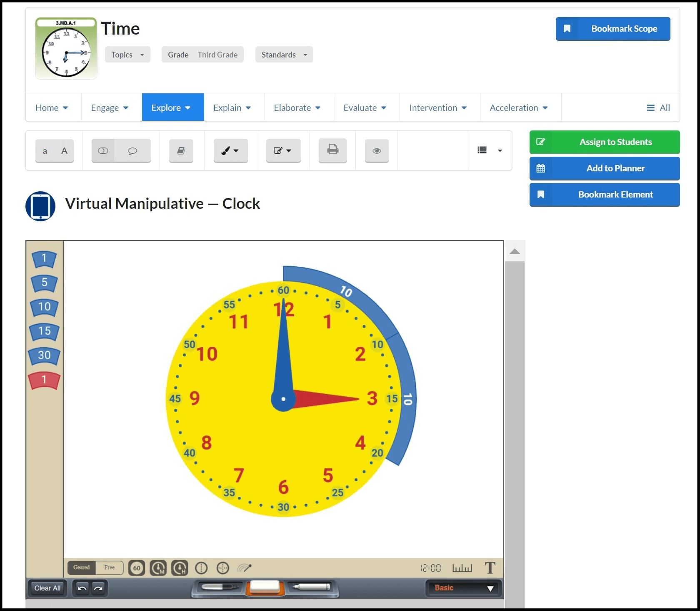Show the 12:00 digital clock display
Image resolution: width=700 pixels, height=611 pixels.
[x=430, y=568]
